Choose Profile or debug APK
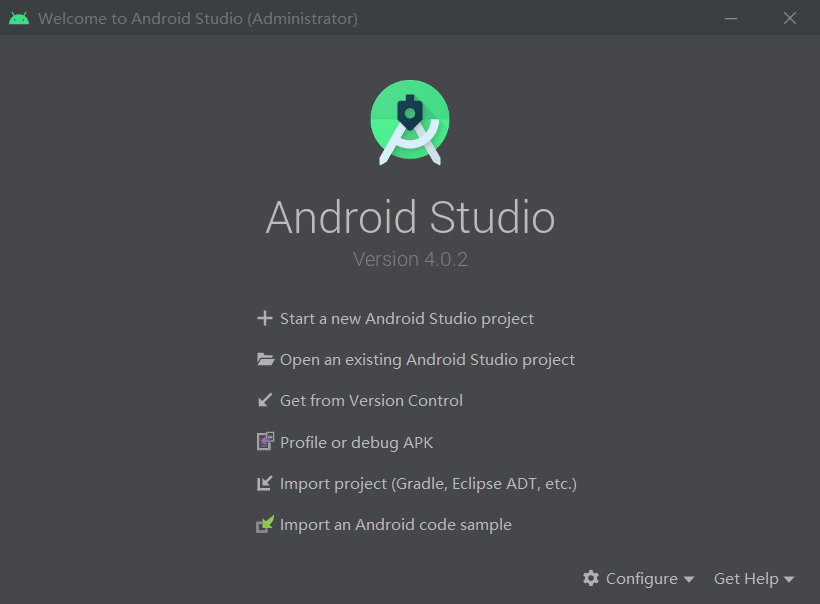 pos(354,441)
